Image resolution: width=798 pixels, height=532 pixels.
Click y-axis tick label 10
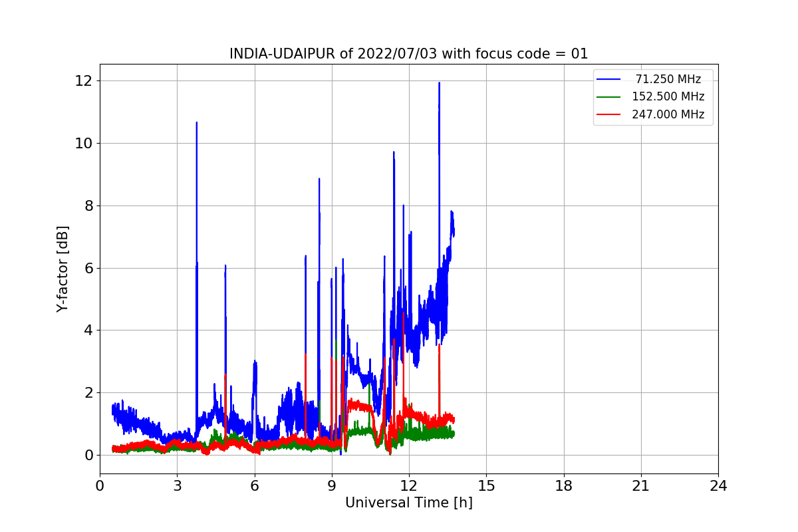pos(84,143)
